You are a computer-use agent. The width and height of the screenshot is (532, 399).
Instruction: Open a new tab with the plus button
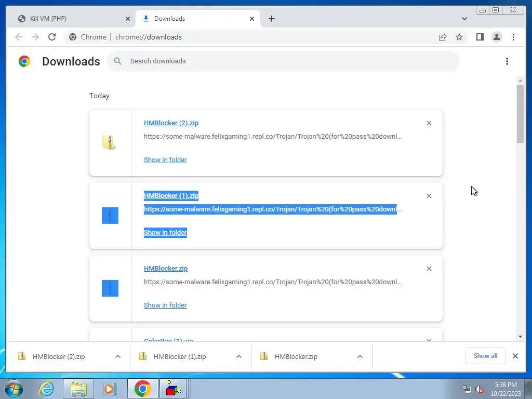(271, 19)
